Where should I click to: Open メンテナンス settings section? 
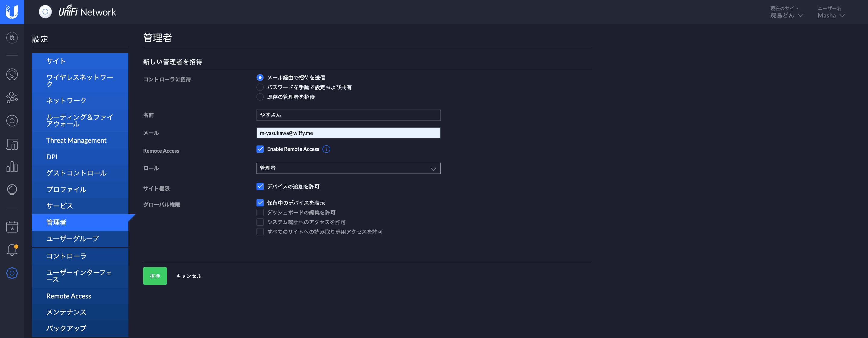[80, 312]
